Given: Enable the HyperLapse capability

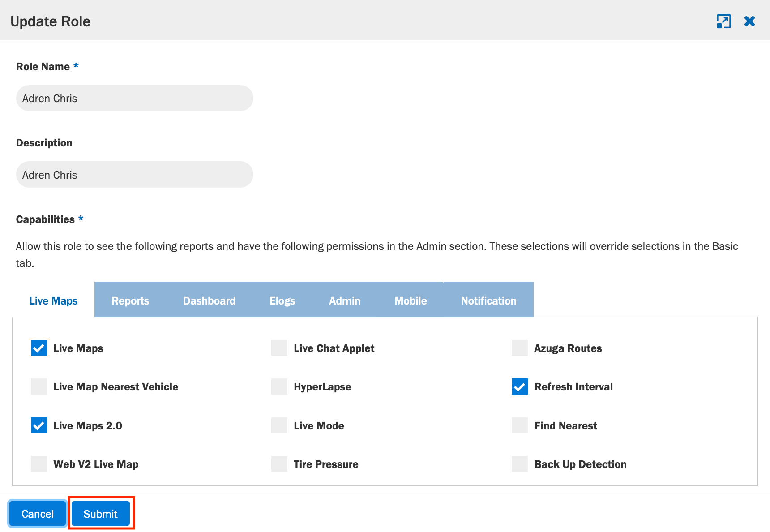Looking at the screenshot, I should pyautogui.click(x=279, y=386).
